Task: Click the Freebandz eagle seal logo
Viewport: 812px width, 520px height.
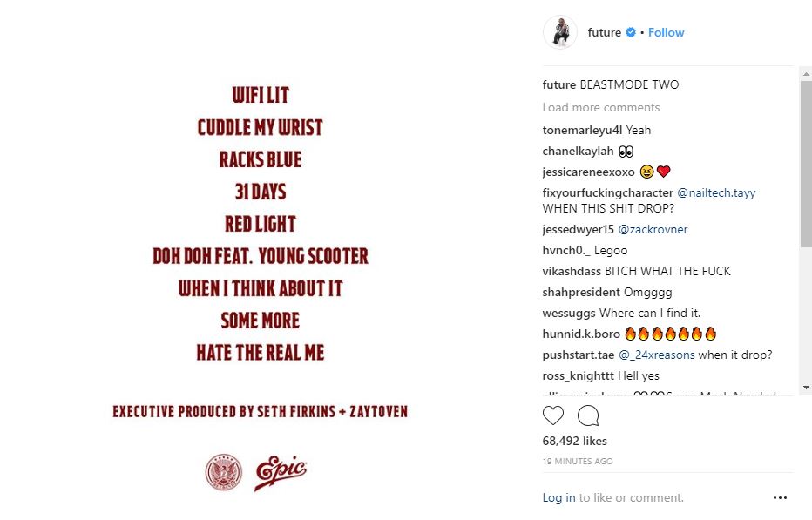Action: tap(224, 472)
